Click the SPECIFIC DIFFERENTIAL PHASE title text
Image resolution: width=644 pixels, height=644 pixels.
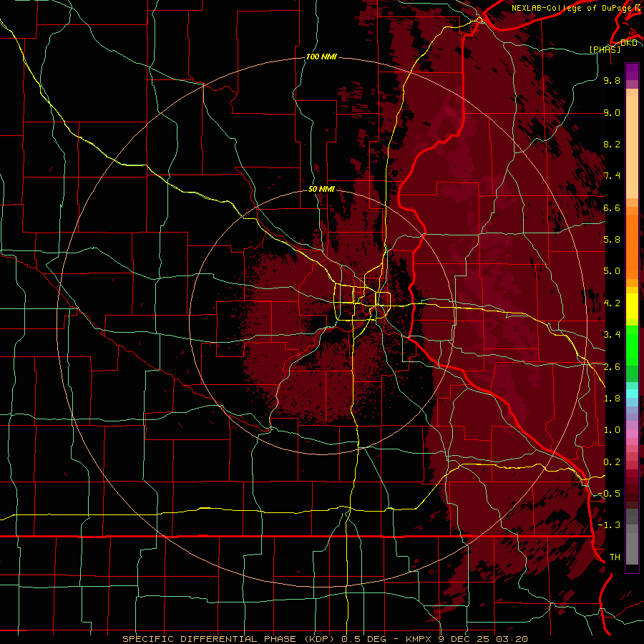point(209,639)
